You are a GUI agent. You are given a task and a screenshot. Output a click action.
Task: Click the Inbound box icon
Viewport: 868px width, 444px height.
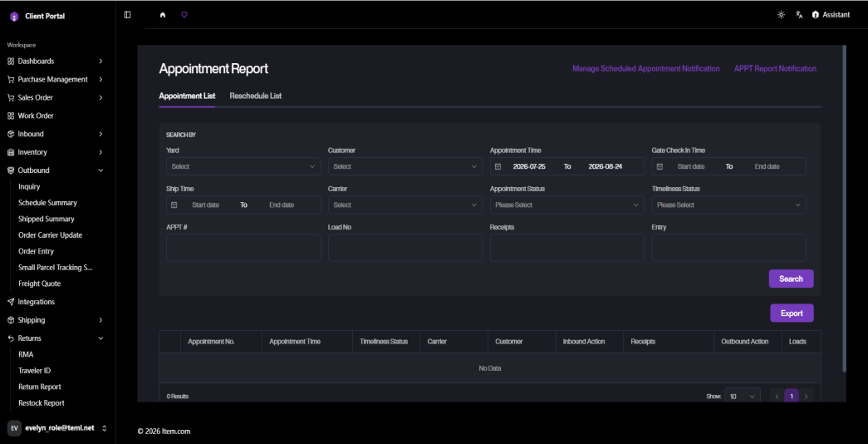point(11,134)
